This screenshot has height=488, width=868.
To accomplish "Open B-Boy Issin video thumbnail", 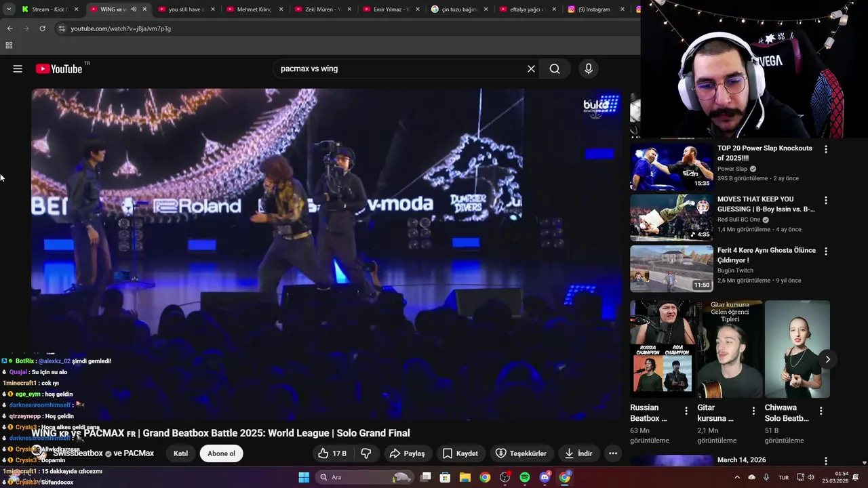I will (x=671, y=218).
